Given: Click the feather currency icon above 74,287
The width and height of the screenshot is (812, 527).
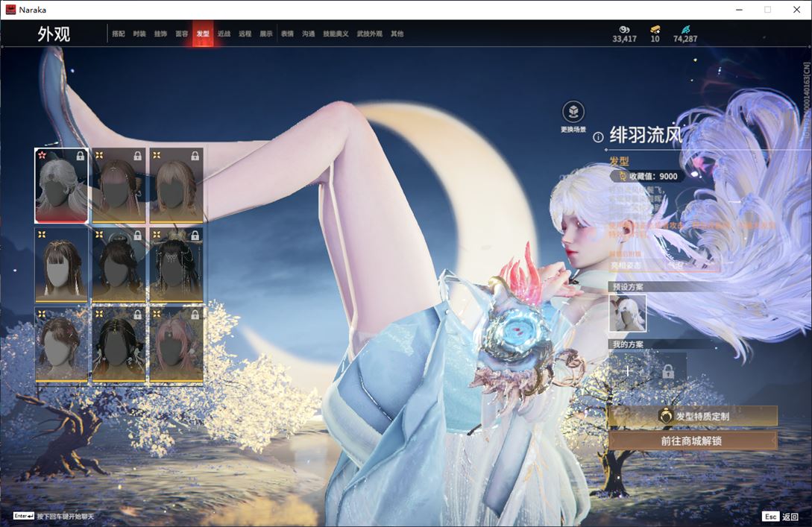Looking at the screenshot, I should [685, 30].
